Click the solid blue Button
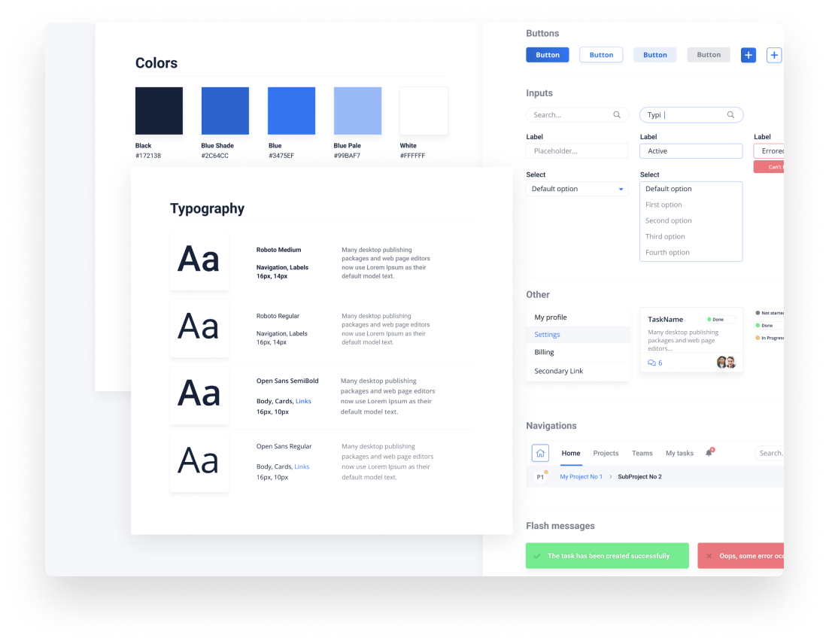This screenshot has width=829, height=644. point(548,55)
